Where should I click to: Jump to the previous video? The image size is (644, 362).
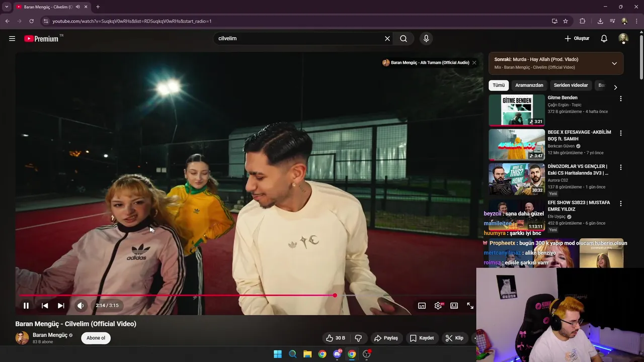click(x=45, y=305)
